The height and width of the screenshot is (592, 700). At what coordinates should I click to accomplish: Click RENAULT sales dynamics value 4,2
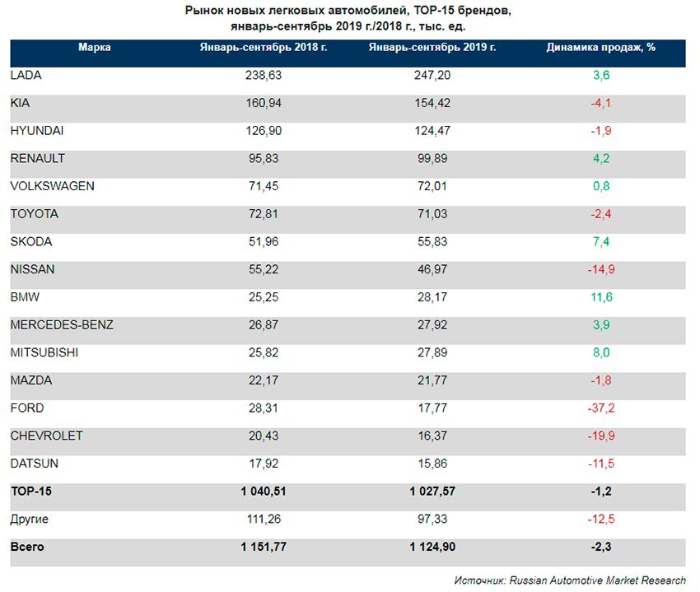[x=601, y=158]
